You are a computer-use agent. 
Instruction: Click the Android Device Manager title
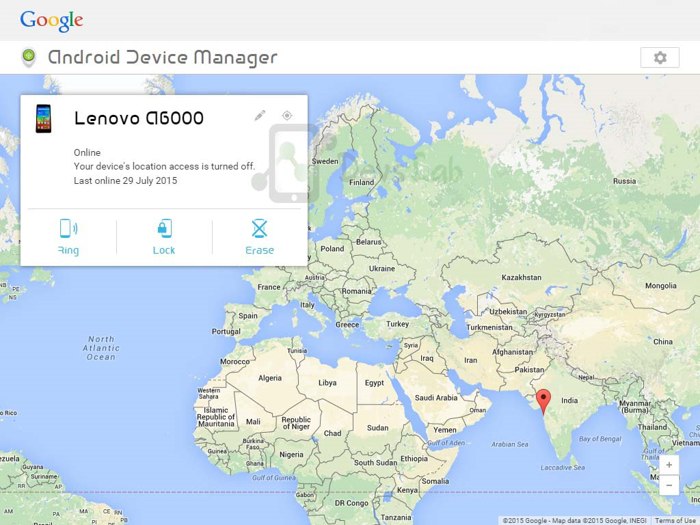click(162, 58)
